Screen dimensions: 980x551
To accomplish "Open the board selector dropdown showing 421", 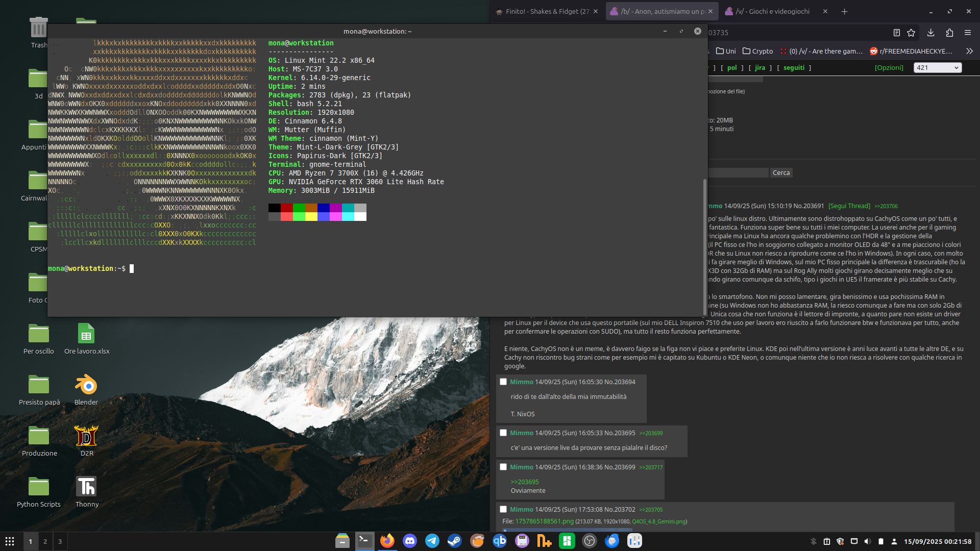I will (938, 67).
